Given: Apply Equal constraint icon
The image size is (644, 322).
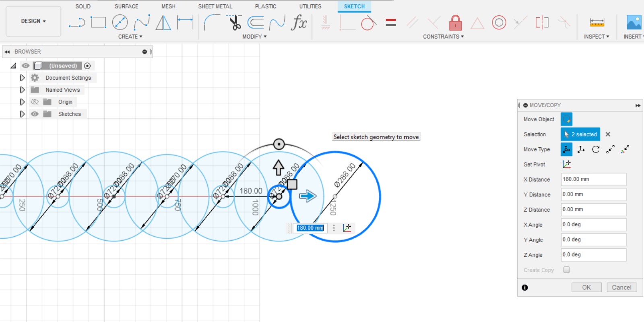Looking at the screenshot, I should coord(391,23).
